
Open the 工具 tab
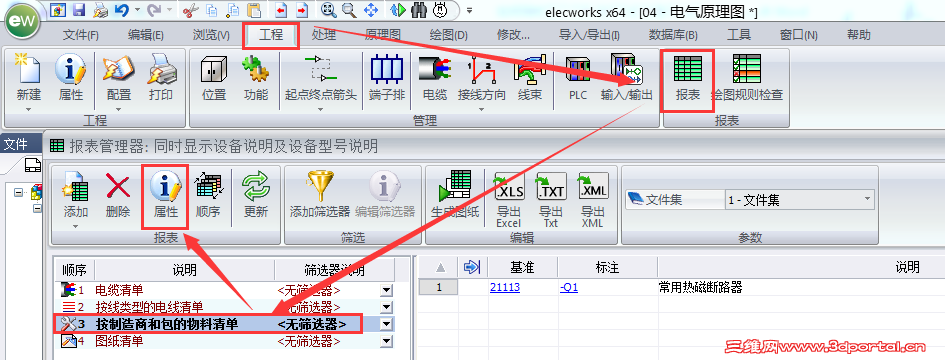tap(739, 35)
